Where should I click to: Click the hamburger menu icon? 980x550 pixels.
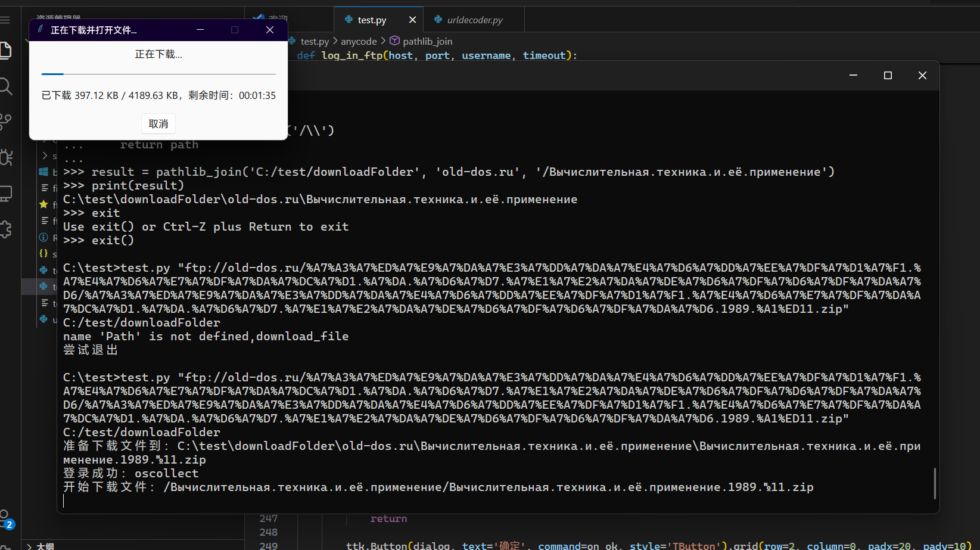tap(5, 20)
